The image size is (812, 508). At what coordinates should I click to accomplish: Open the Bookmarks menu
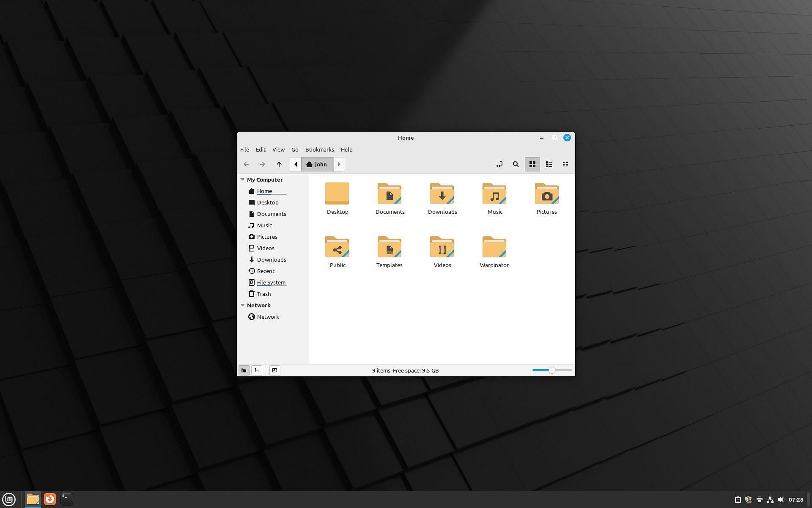pyautogui.click(x=320, y=149)
